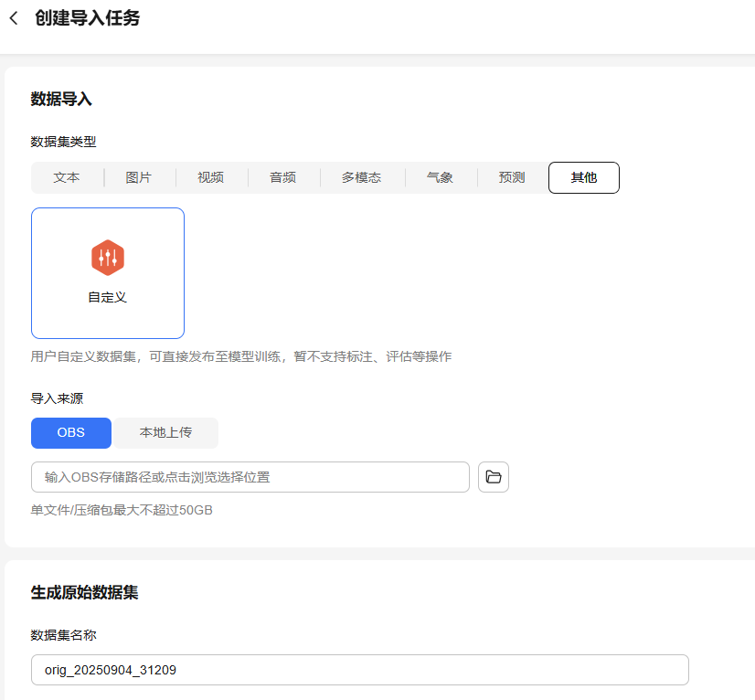Select the 文本 dataset type tab
The image size is (755, 700).
(x=66, y=177)
